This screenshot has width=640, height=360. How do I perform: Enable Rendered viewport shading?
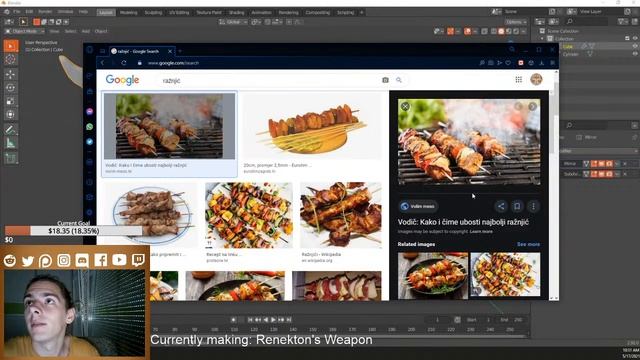tap(516, 31)
